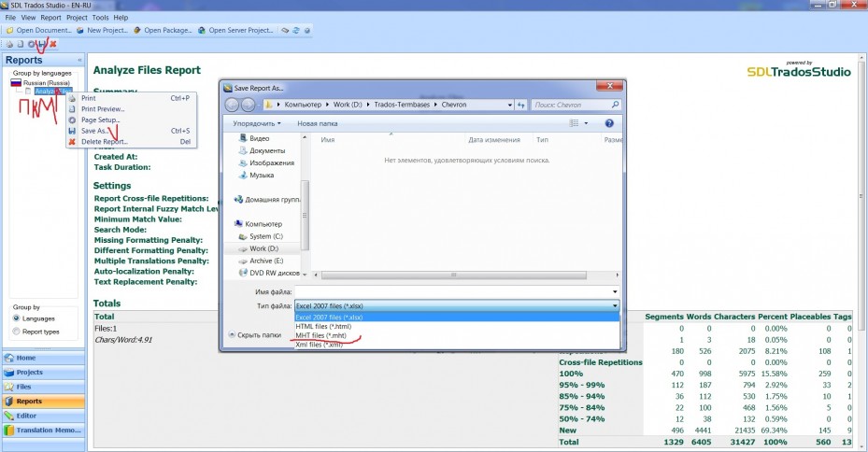Screen dimensions: 868x452
Task: Select the DVD RW drive in the navigation pane
Action: (269, 273)
